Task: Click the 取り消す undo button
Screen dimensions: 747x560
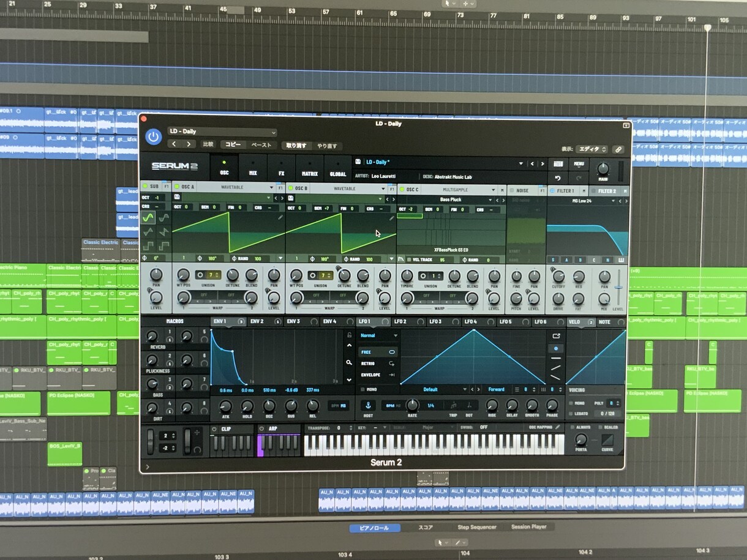Action: coord(296,146)
